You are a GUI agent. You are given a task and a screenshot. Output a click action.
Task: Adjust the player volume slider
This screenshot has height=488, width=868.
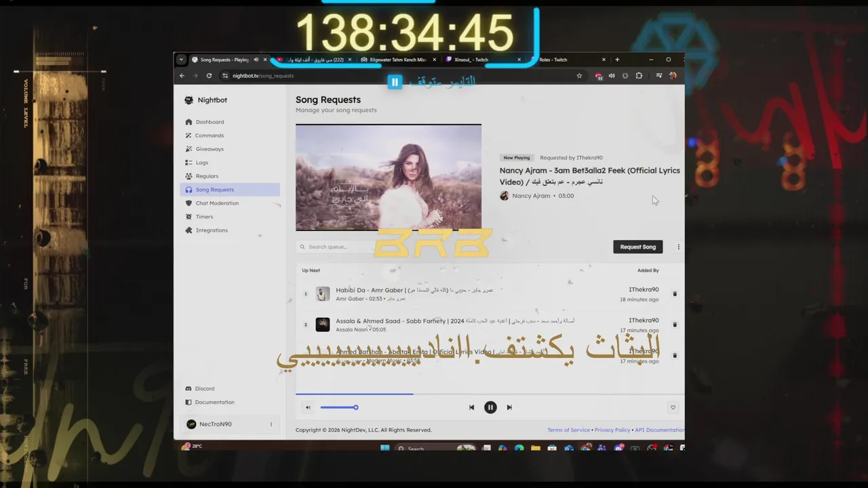click(339, 407)
